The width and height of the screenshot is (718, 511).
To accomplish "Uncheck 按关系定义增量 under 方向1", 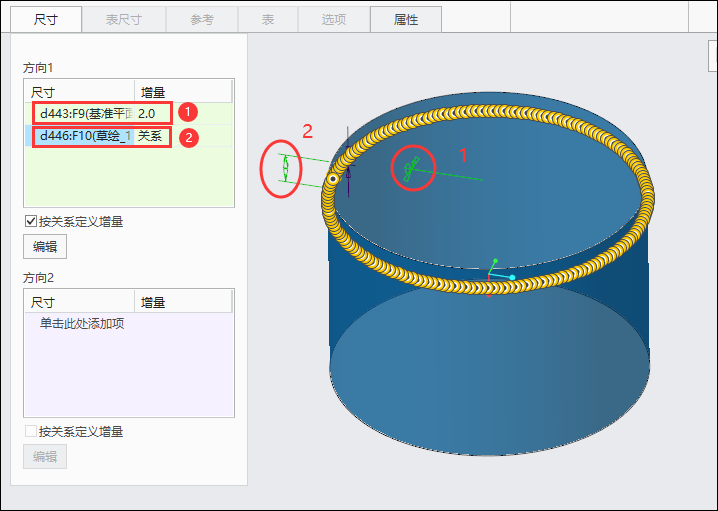I will point(31,222).
